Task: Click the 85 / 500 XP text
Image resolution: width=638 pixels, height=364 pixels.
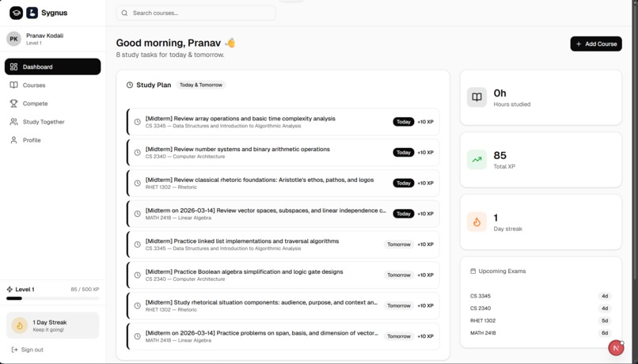Action: tap(85, 290)
